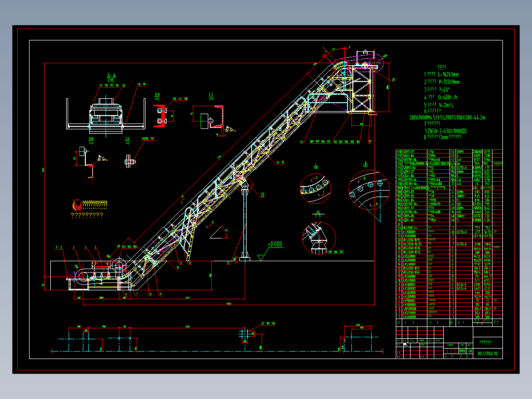Click the 45-degree slope triangle symbol
The image size is (532, 399).
coord(219,233)
